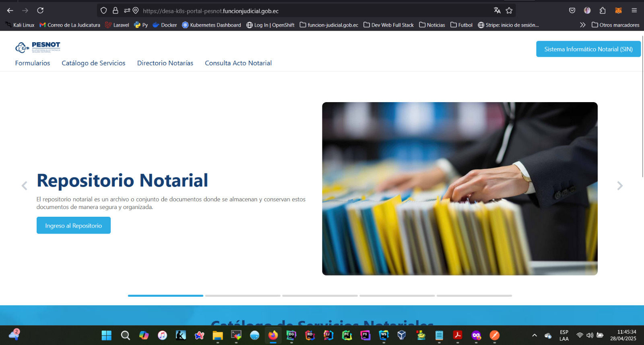
Task: Open the Firefox hamburger menu
Action: click(x=634, y=10)
